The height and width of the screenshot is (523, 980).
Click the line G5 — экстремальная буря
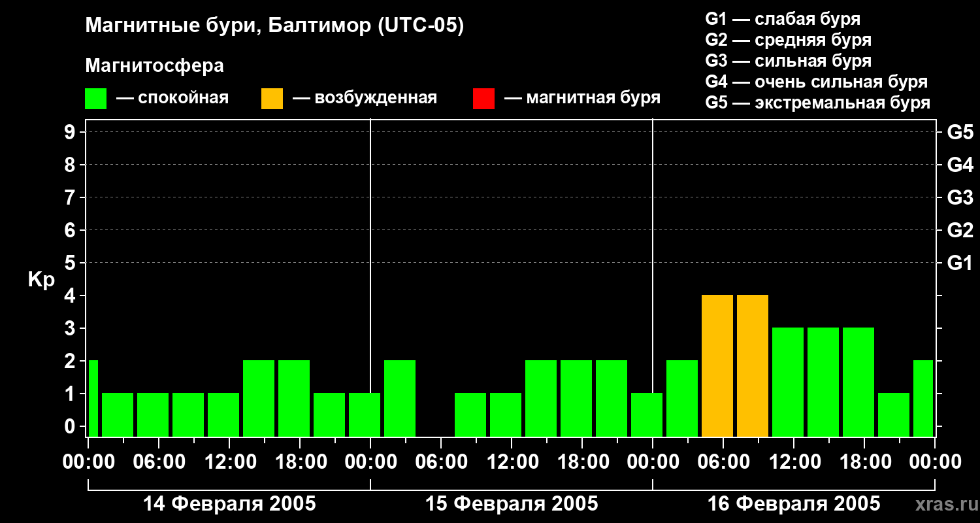817,103
